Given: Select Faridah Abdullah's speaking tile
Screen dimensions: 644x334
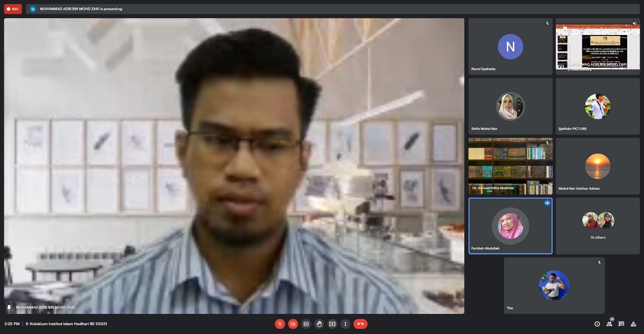Looking at the screenshot, I should pos(510,226).
